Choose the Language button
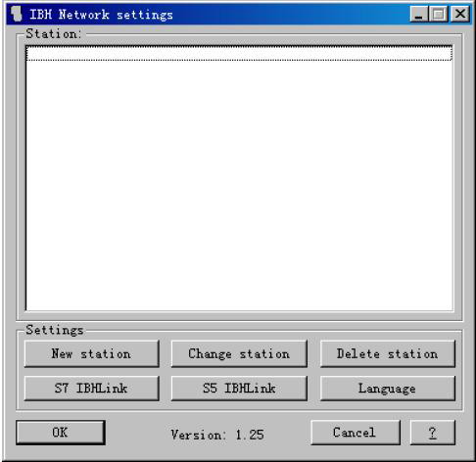 (388, 389)
